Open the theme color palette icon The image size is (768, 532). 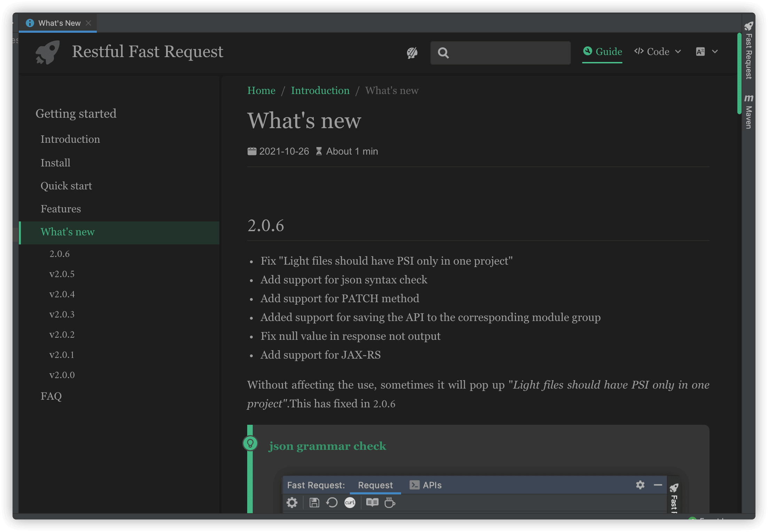click(412, 53)
